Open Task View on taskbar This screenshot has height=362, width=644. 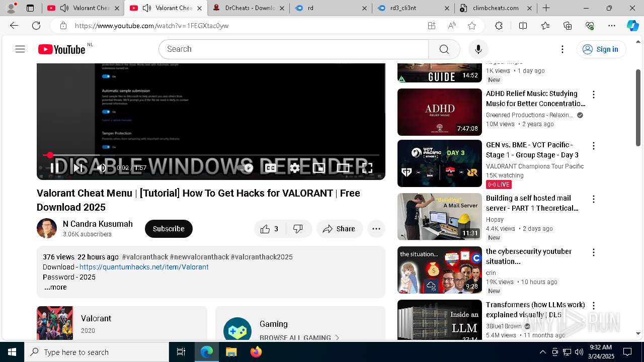coord(181,352)
